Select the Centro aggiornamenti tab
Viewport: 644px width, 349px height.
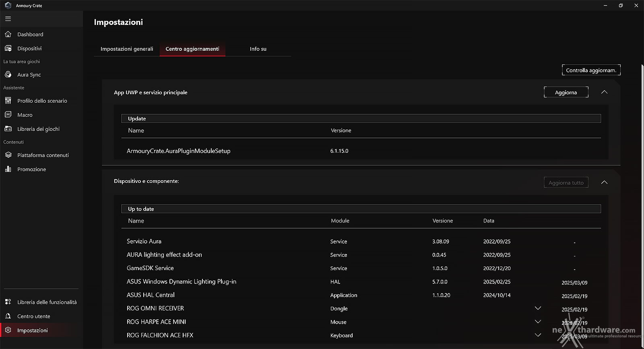coord(192,49)
